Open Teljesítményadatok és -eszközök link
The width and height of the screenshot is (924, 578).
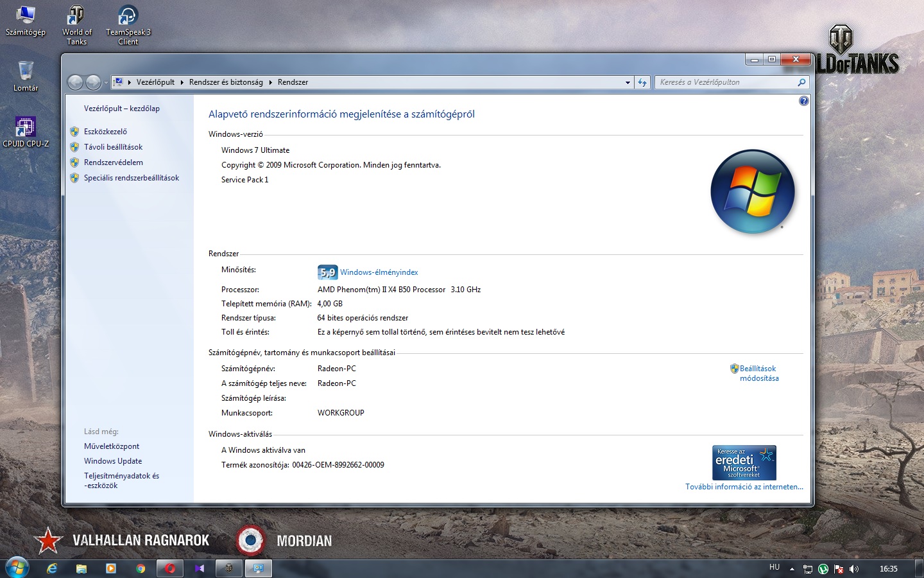point(121,480)
